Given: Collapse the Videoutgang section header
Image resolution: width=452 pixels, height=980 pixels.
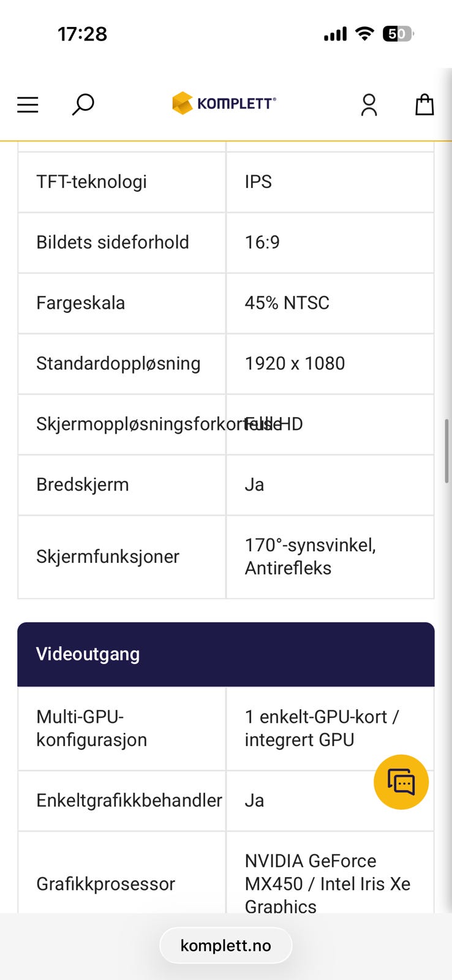Looking at the screenshot, I should click(x=225, y=654).
